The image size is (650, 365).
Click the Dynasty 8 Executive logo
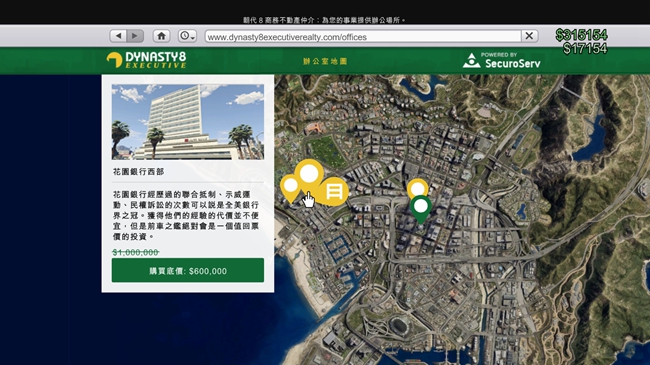tap(146, 60)
